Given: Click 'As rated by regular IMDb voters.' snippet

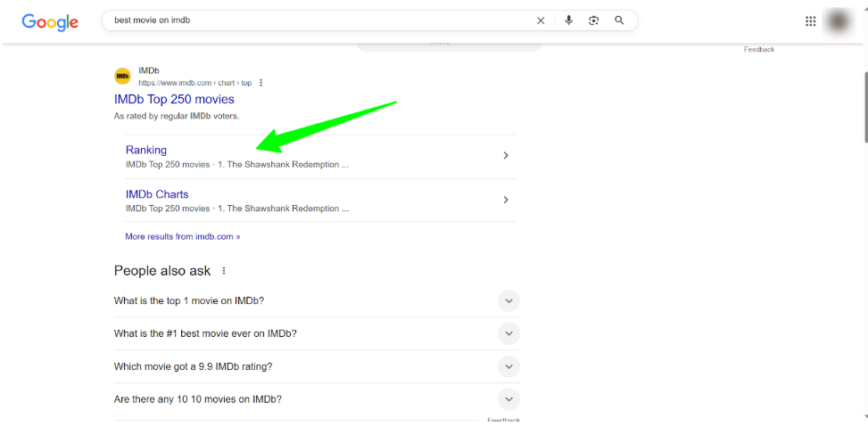Looking at the screenshot, I should 177,116.
